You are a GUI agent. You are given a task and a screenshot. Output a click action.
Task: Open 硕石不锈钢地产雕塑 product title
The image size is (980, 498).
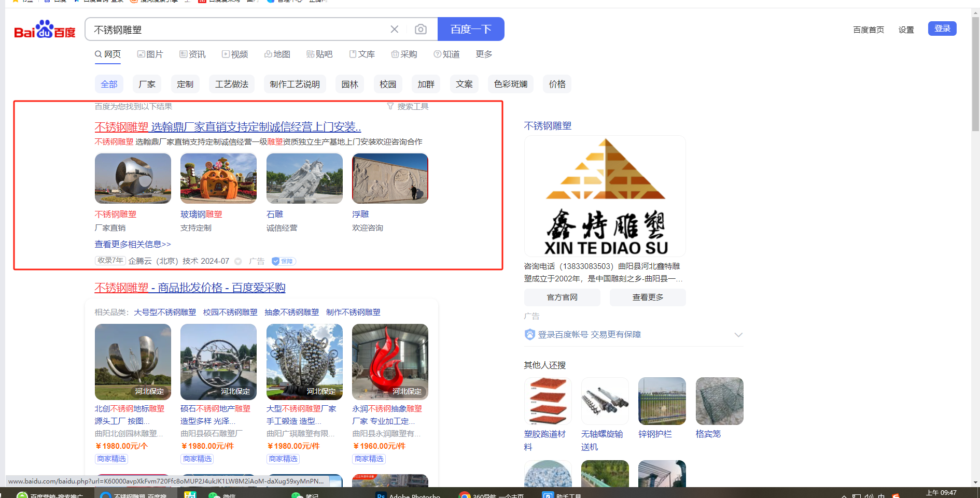[215, 415]
